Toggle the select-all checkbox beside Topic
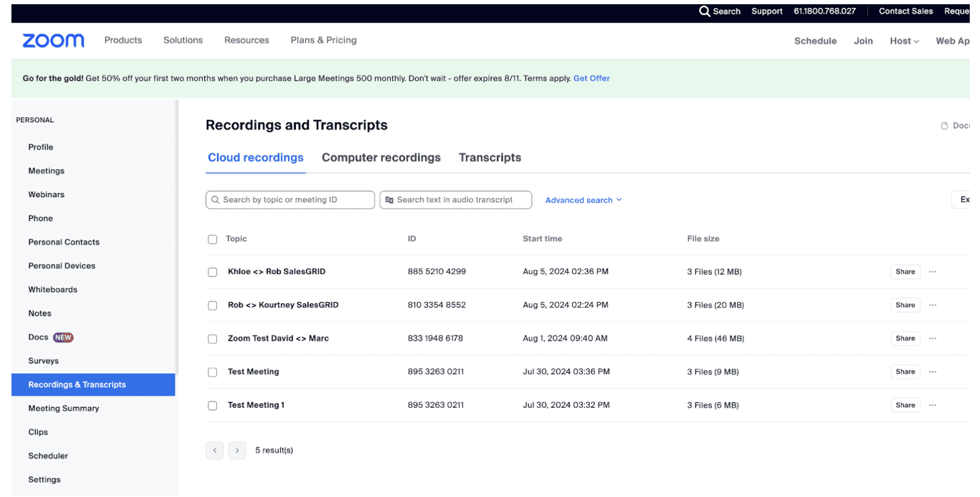 (212, 239)
